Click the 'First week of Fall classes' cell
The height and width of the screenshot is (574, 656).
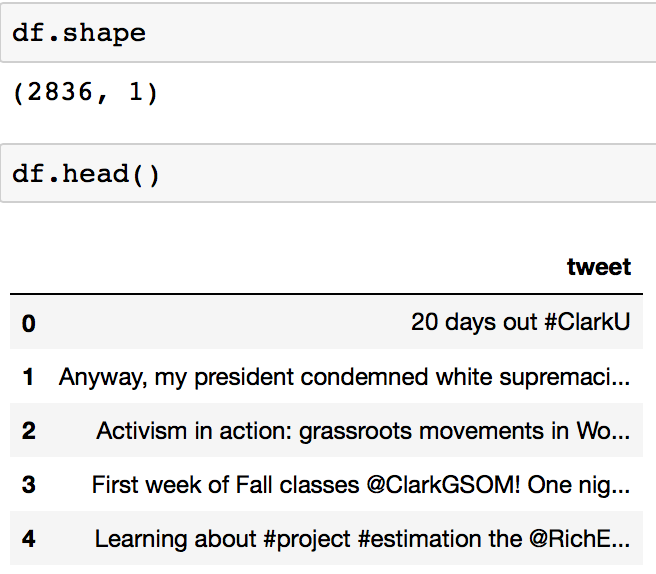pyautogui.click(x=361, y=485)
